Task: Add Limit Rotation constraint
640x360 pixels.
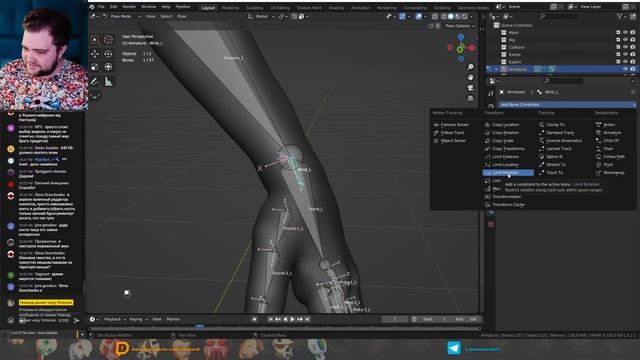Action: tap(508, 173)
